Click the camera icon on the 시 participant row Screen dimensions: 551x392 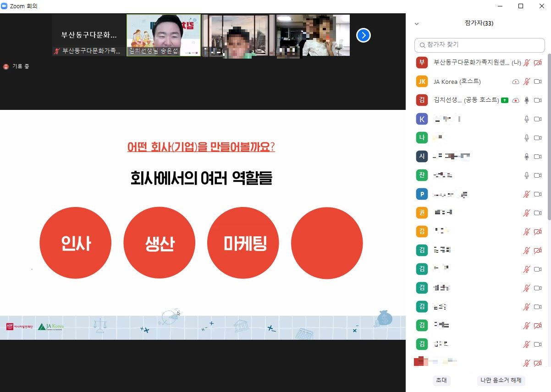pyautogui.click(x=538, y=156)
